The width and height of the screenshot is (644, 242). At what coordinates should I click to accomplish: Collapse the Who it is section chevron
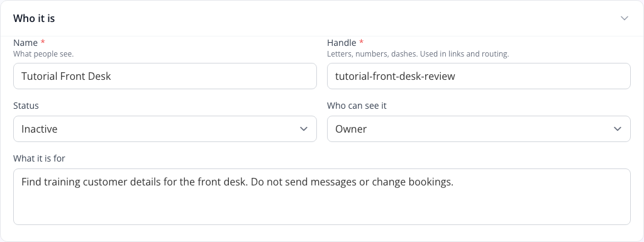(625, 18)
